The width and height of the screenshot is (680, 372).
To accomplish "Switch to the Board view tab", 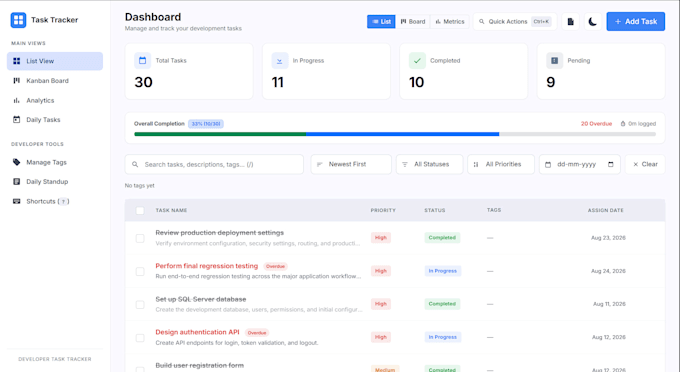I will 413,21.
